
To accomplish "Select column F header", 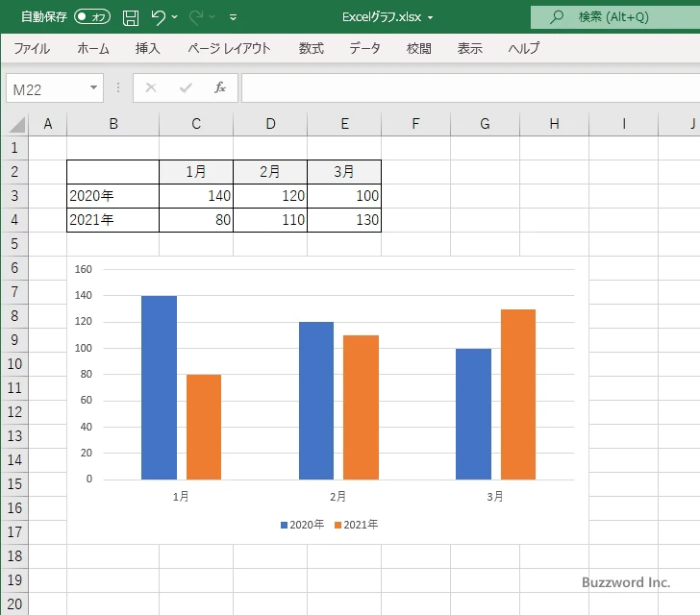I will coord(415,124).
